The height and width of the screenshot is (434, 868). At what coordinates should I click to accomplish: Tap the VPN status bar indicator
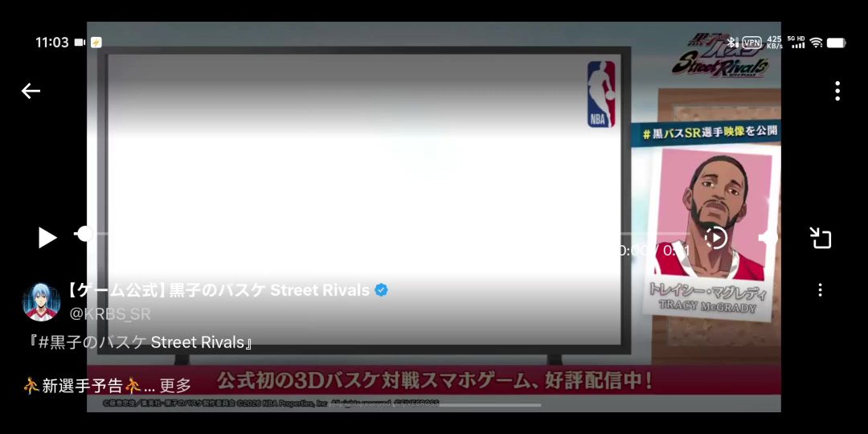[751, 43]
